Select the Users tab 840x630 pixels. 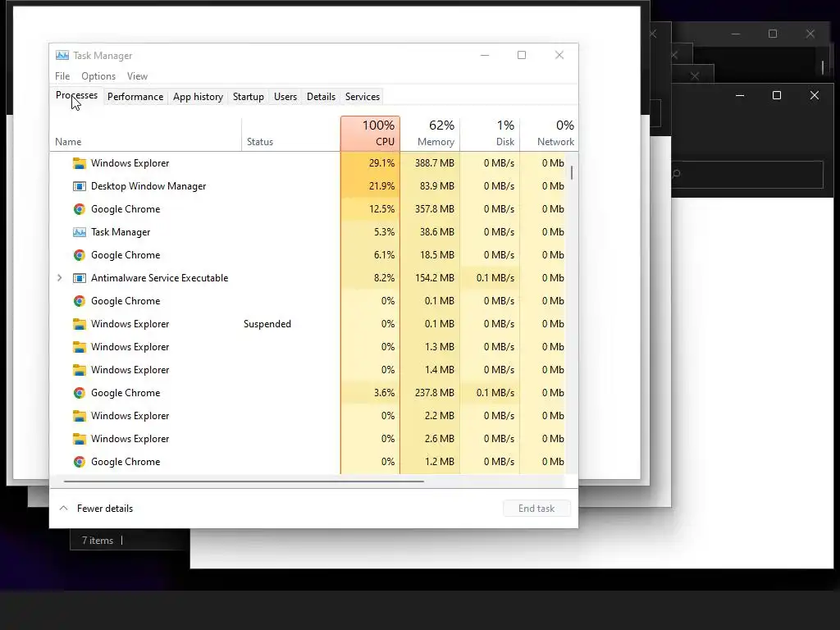point(285,97)
